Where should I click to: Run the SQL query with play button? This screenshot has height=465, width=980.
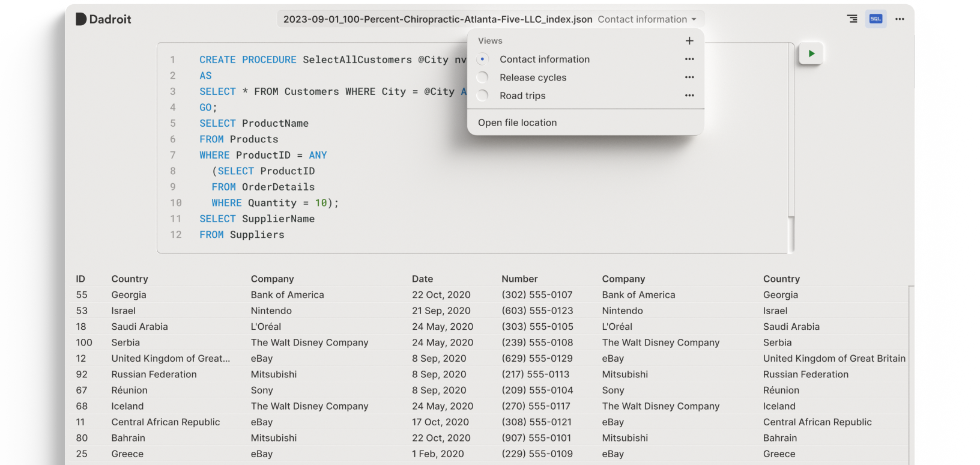coord(811,53)
